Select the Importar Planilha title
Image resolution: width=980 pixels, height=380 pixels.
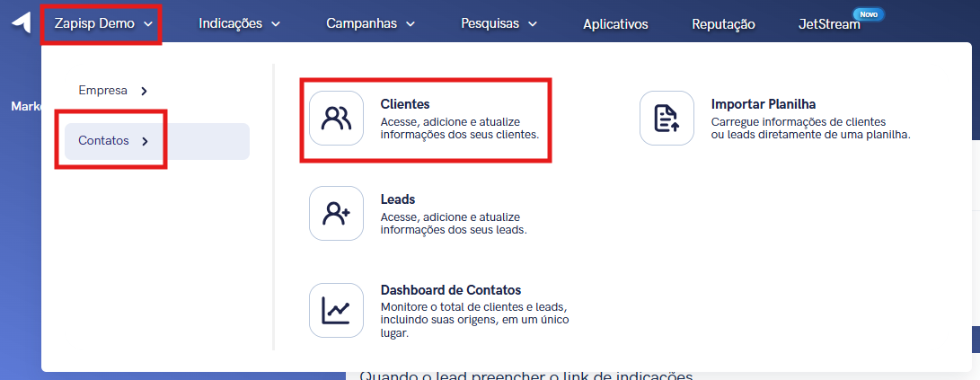click(x=763, y=104)
